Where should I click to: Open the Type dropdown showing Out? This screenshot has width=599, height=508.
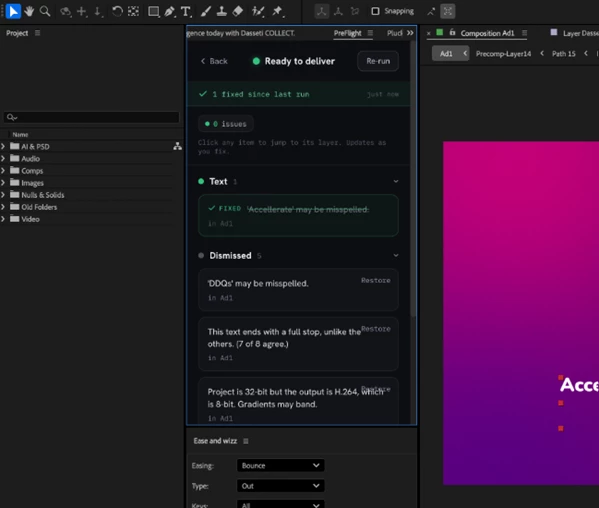click(x=280, y=485)
